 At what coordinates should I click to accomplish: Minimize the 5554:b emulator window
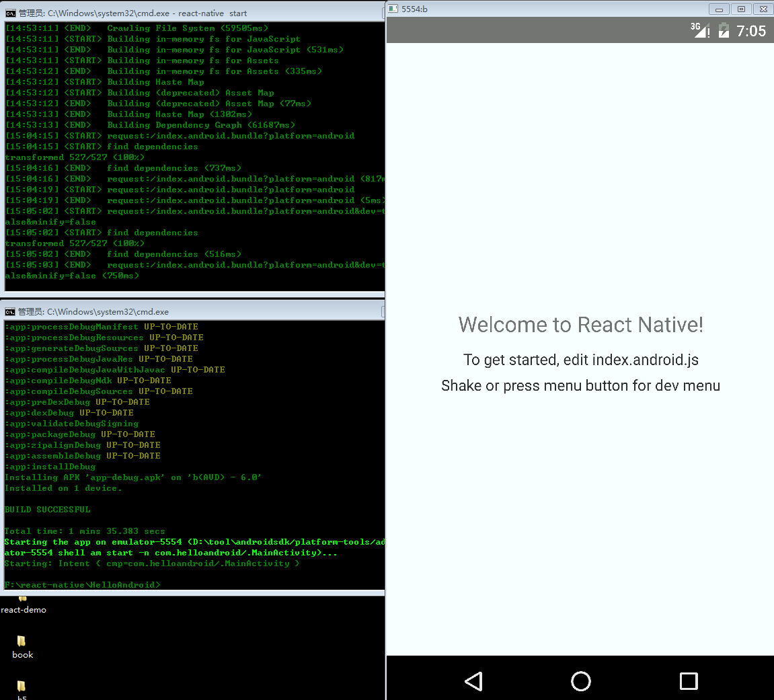pos(719,9)
